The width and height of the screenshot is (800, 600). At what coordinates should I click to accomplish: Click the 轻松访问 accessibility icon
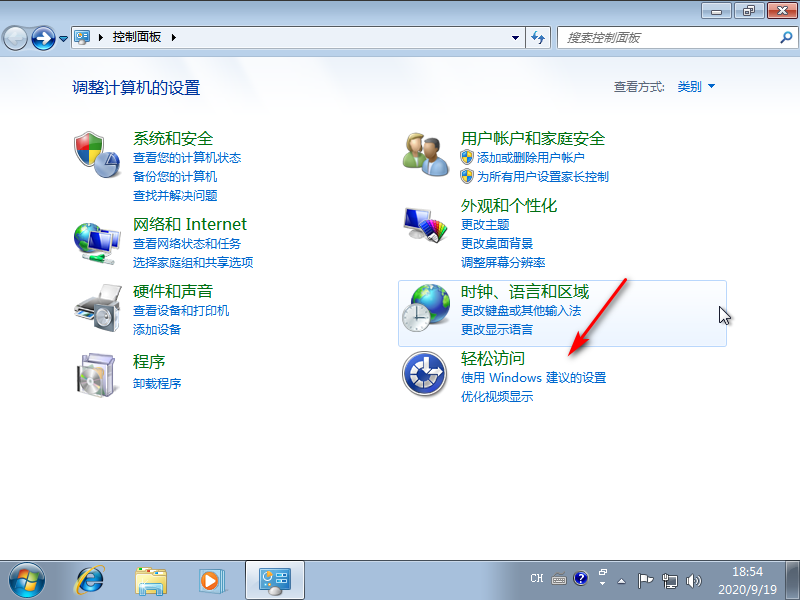point(423,374)
